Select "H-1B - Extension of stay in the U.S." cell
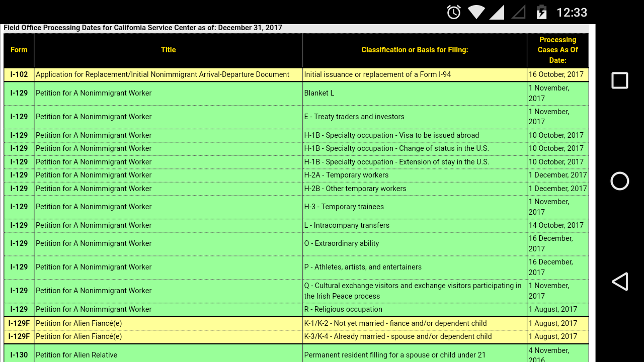The height and width of the screenshot is (362, 644). pyautogui.click(x=415, y=162)
